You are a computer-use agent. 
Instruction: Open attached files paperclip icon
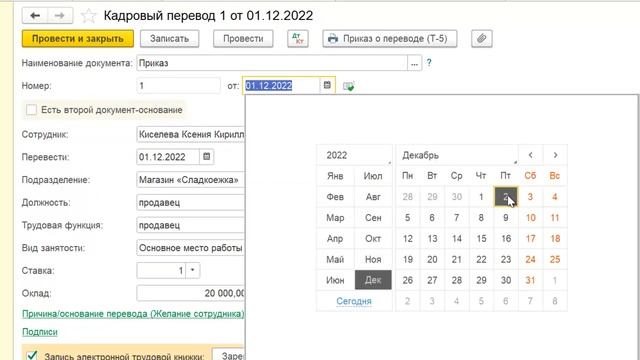pos(482,39)
